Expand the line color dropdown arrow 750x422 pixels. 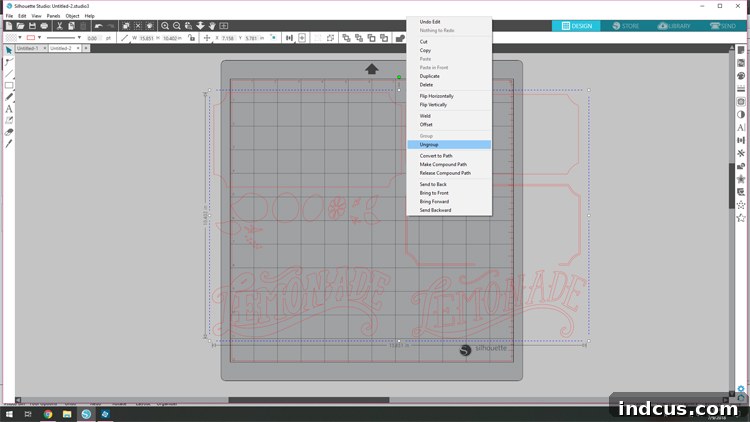pos(39,38)
